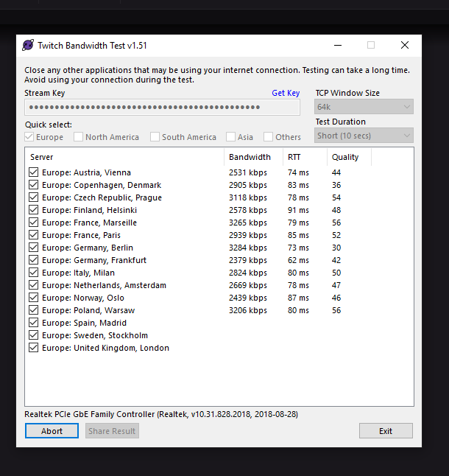Minimize the Twitch Bandwidth Test window
The width and height of the screenshot is (449, 476).
[x=338, y=45]
